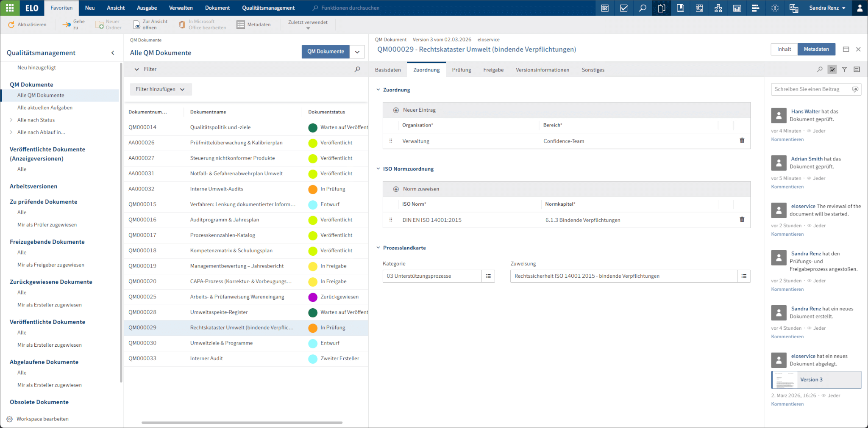Switch to the Prüfung tab
This screenshot has height=428, width=868.
(461, 70)
